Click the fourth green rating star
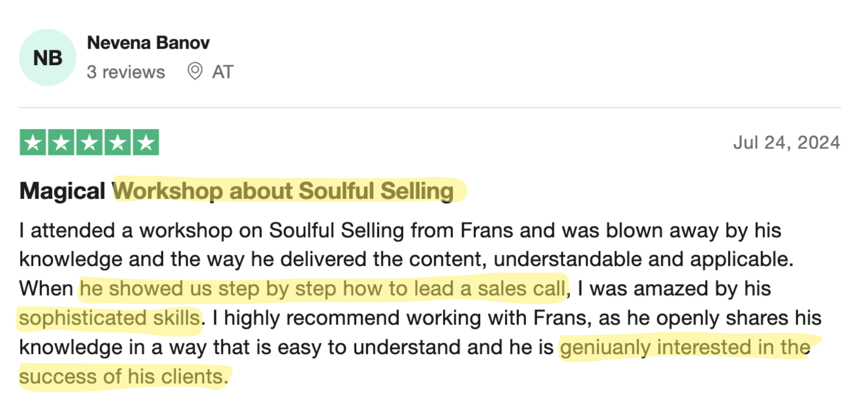The width and height of the screenshot is (868, 417). [117, 142]
